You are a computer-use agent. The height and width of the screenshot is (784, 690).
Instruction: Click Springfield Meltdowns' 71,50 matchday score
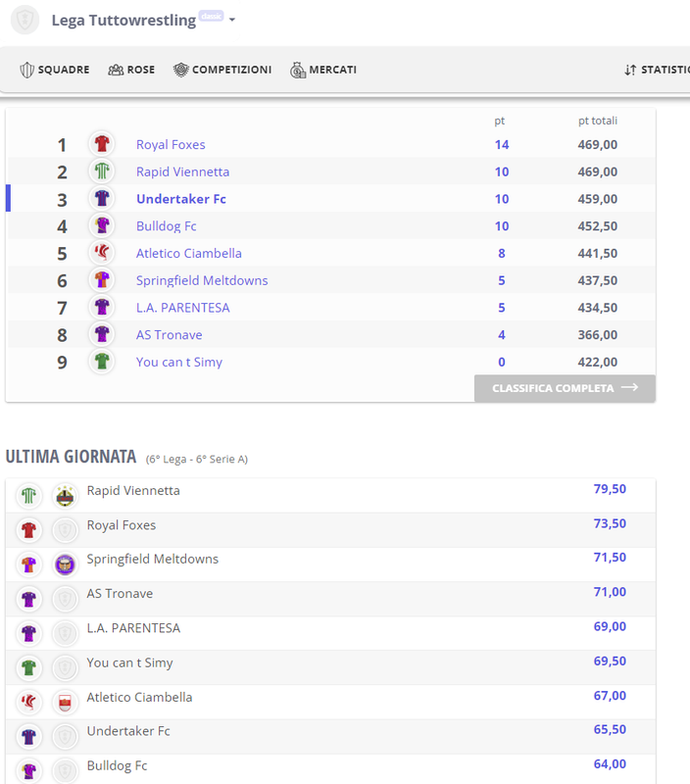pos(610,558)
